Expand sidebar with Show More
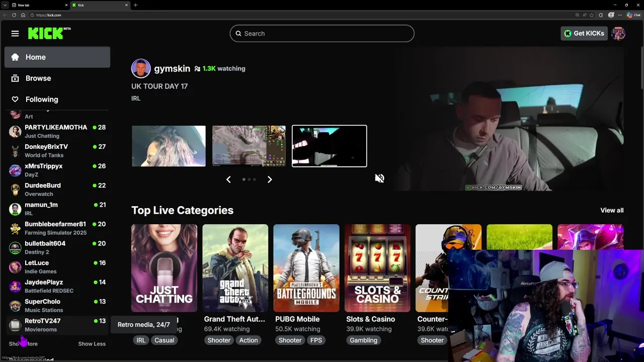This screenshot has width=644, height=362. click(23, 344)
